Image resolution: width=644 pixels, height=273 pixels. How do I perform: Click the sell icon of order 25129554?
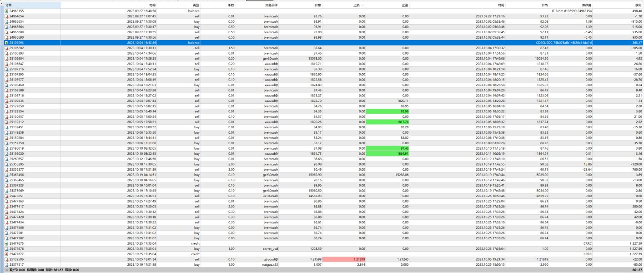point(6,111)
